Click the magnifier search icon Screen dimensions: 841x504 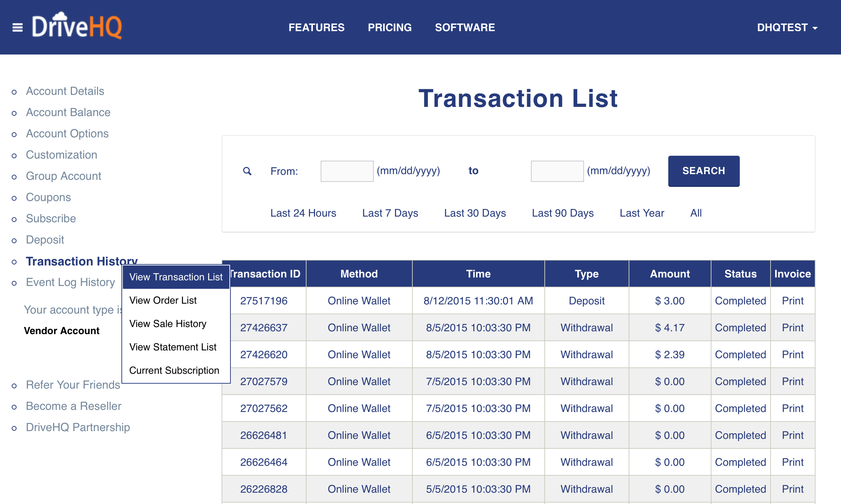(247, 171)
